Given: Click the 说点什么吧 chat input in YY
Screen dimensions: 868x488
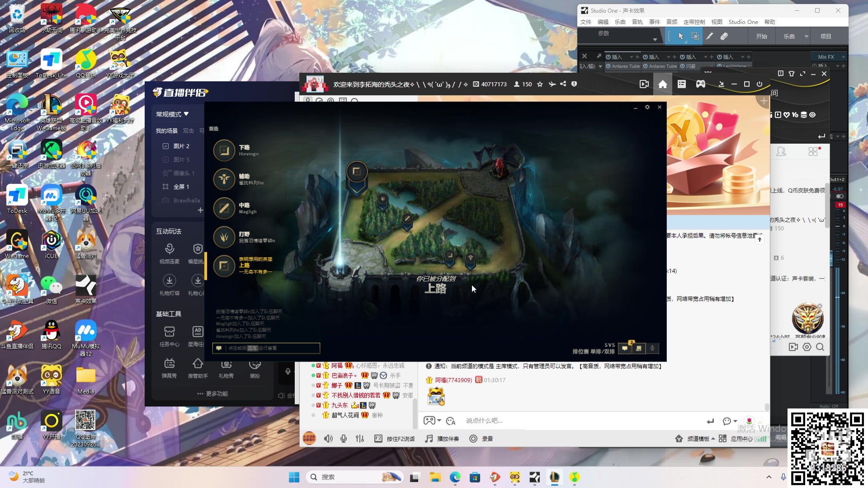Looking at the screenshot, I should click(583, 421).
